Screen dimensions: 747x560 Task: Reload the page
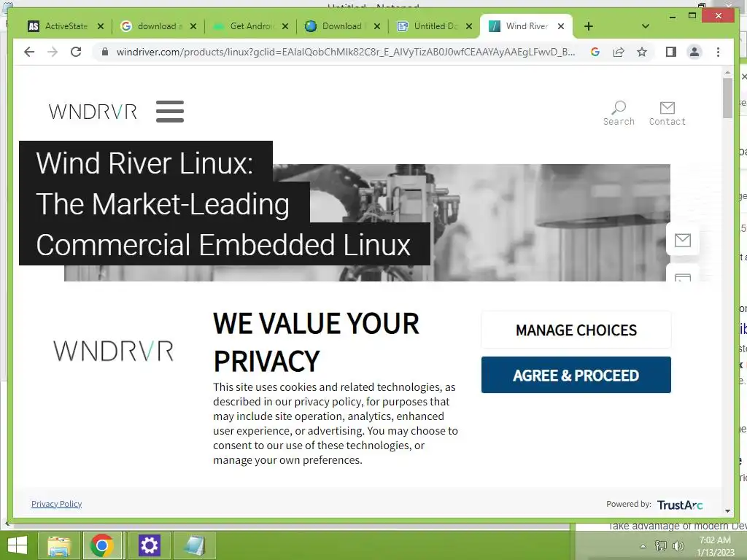[x=76, y=52]
